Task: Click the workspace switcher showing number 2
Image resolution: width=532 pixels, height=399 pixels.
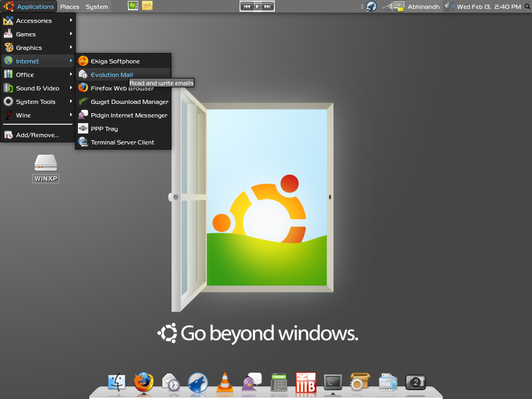Action: pos(416,383)
